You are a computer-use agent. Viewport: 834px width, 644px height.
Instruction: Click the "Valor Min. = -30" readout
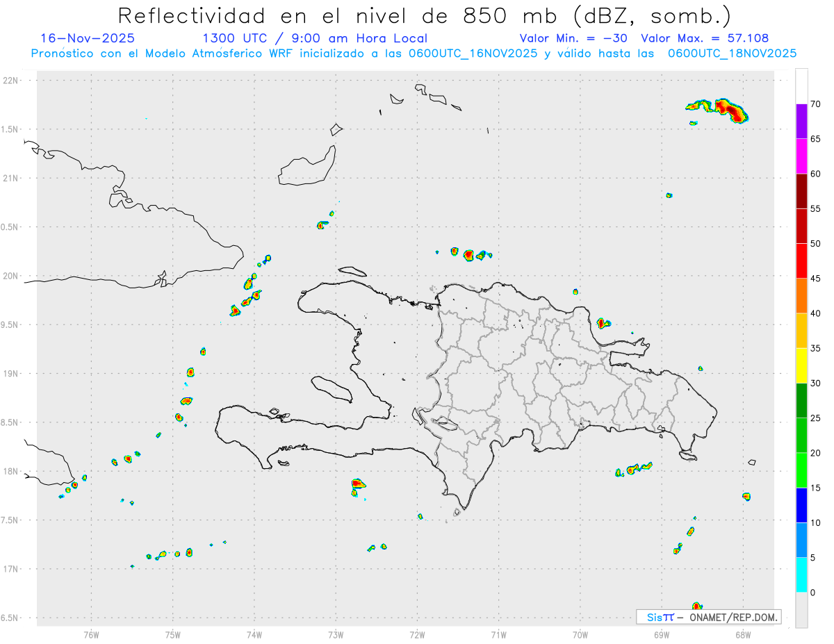coord(573,38)
